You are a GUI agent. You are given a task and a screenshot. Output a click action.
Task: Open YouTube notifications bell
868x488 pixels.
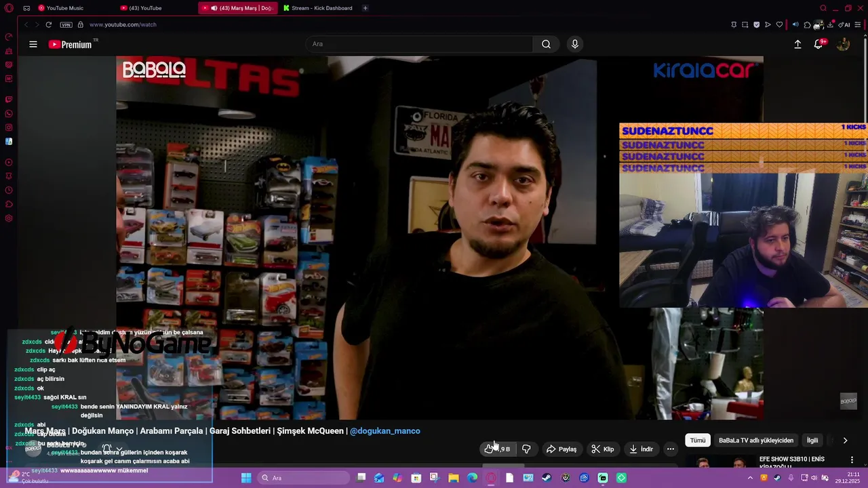818,44
